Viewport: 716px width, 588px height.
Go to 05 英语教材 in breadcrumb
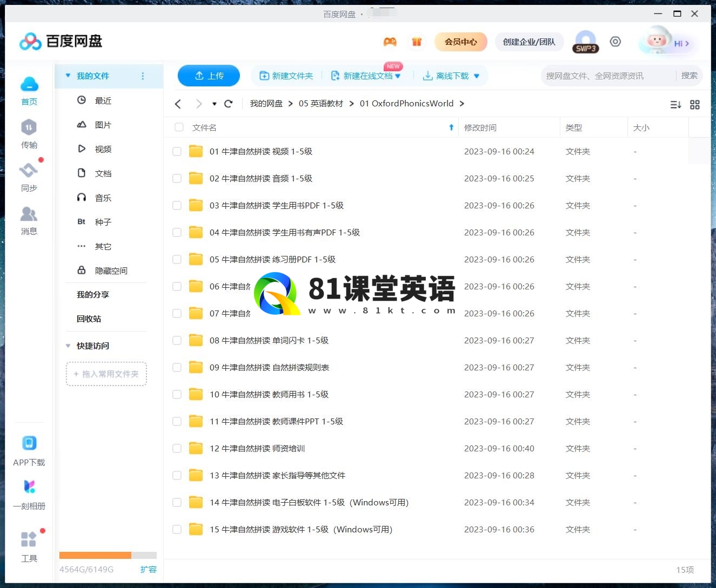(321, 104)
